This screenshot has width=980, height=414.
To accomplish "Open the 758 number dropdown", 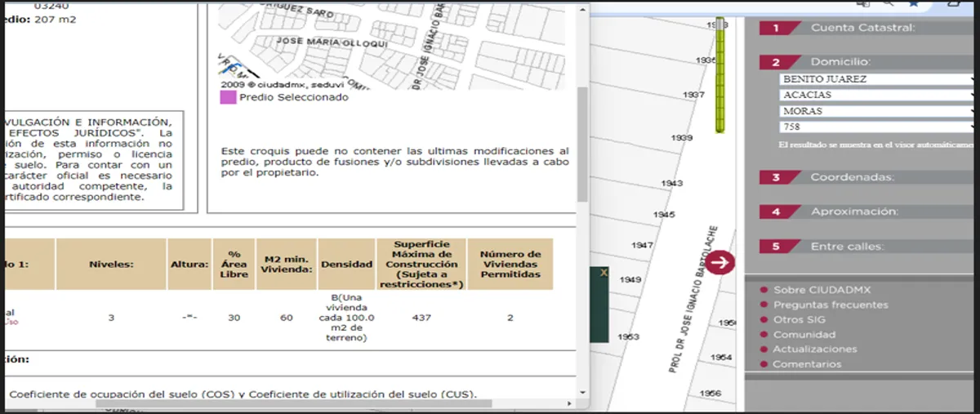I will click(x=878, y=127).
